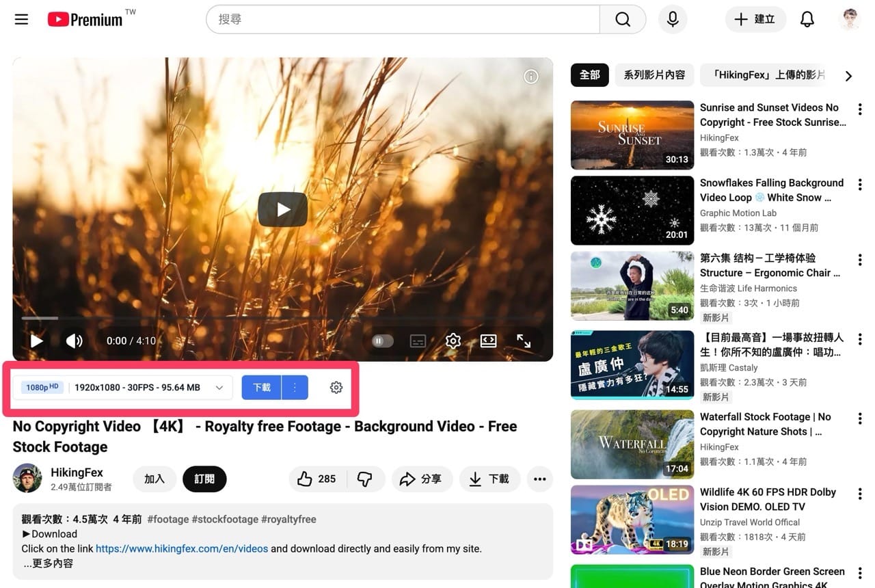Expand the 1920x1080 quality dropdown
The height and width of the screenshot is (588, 875).
(x=219, y=387)
